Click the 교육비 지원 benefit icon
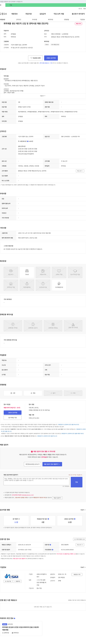Viewport: 86px width, 644px height. click(x=59, y=272)
